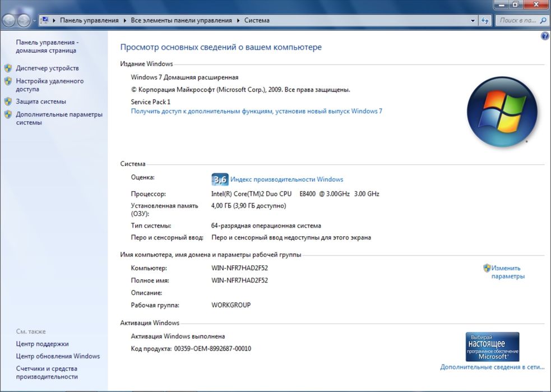Open Изменить параметры link
The image size is (551, 392).
508,272
